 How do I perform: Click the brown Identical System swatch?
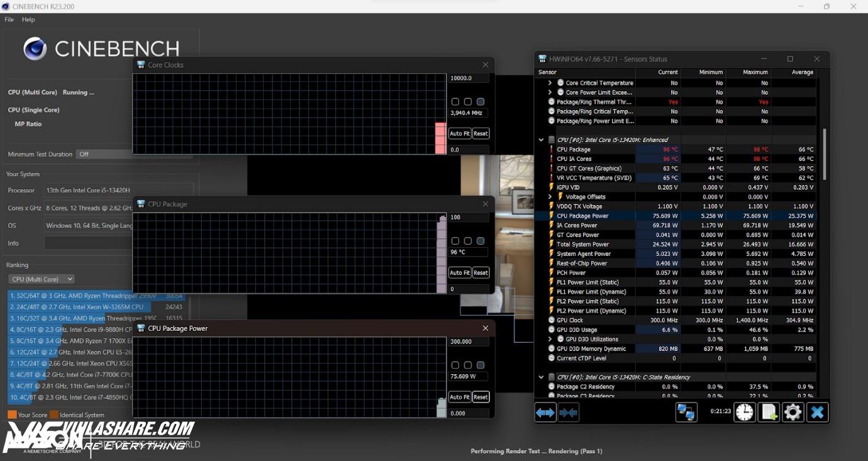[x=54, y=414]
